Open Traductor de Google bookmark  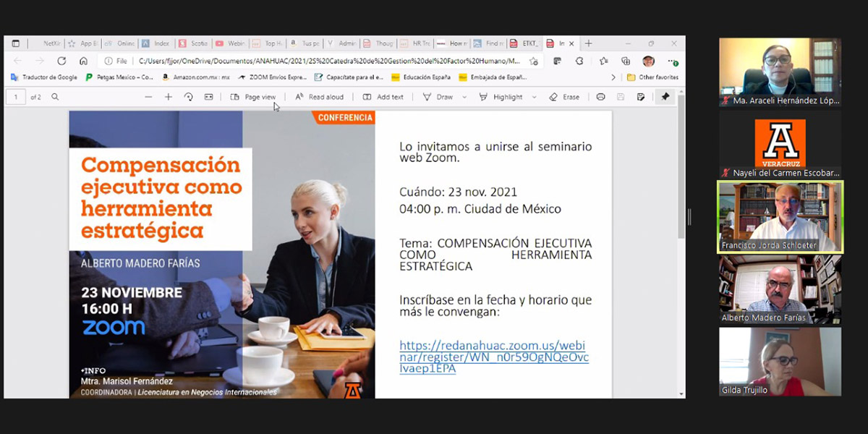tap(43, 77)
